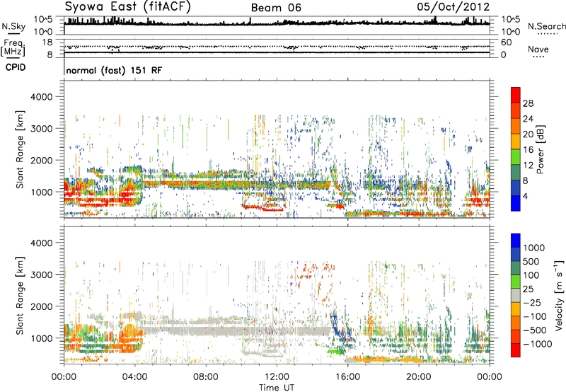
Task: Select the red bottom Velocity colorbar segment
Action: (516, 350)
